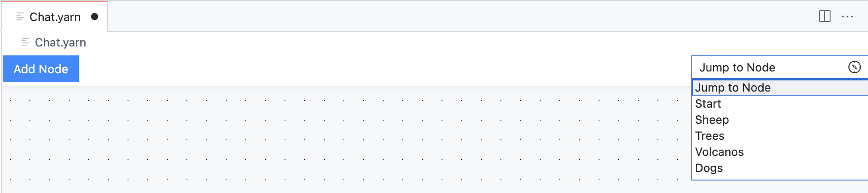Select Start from the node list
The width and height of the screenshot is (868, 193).
pos(708,104)
